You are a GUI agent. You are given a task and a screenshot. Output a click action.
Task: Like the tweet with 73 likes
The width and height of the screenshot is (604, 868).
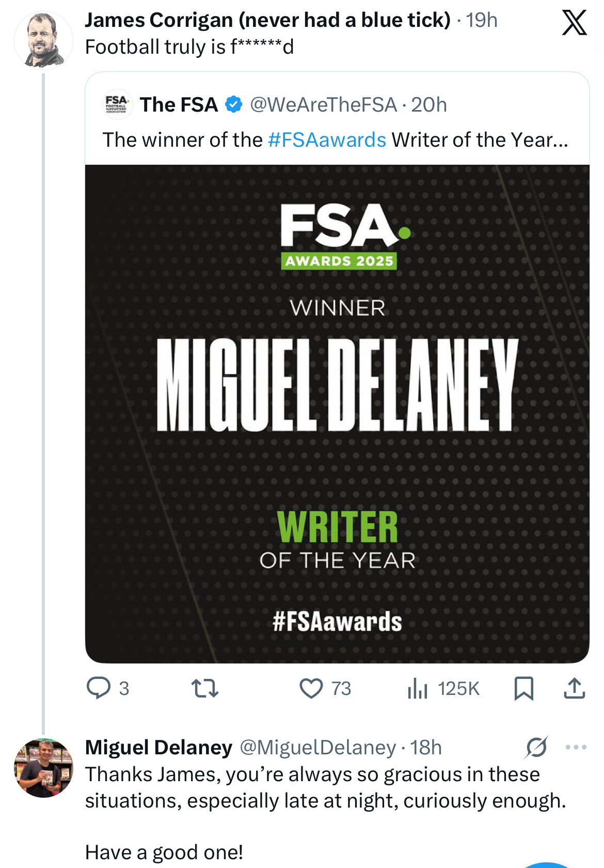pyautogui.click(x=311, y=688)
